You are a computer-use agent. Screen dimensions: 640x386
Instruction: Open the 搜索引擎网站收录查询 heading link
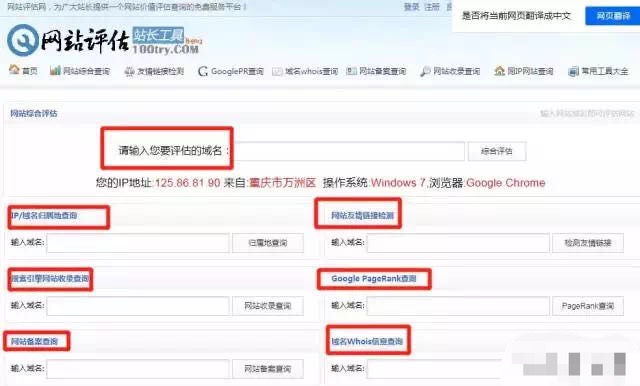(x=50, y=279)
